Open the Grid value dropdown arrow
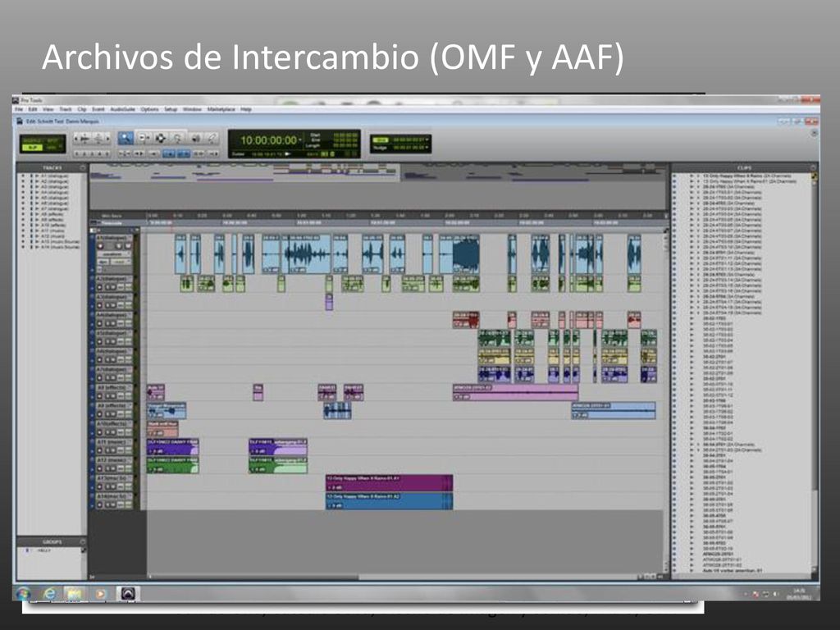The image size is (840, 630). (x=427, y=139)
